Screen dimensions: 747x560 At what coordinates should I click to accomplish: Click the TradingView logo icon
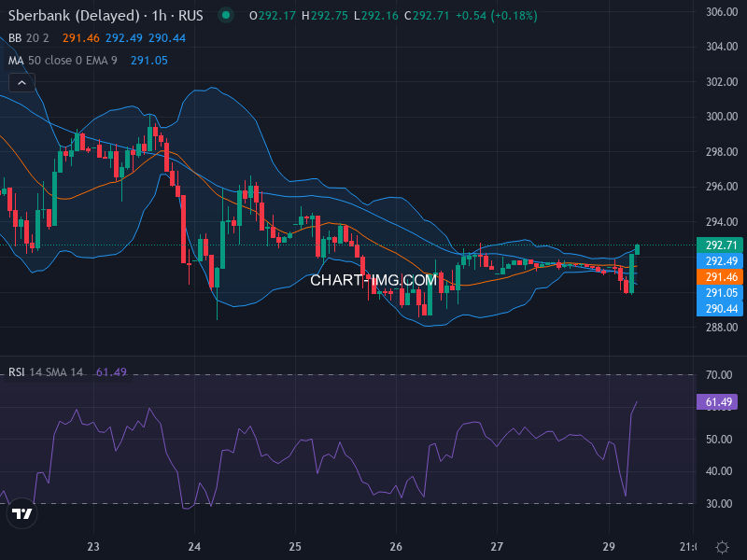pyautogui.click(x=22, y=514)
